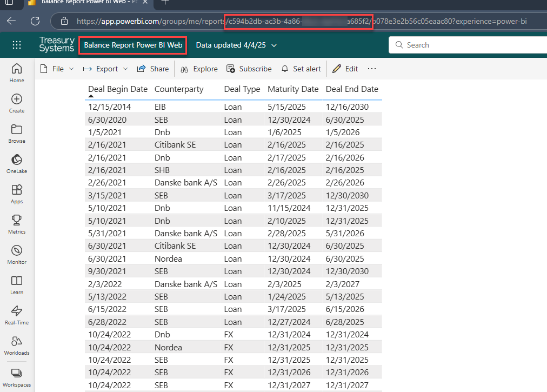Open Workspaces in the left sidebar

click(x=17, y=378)
